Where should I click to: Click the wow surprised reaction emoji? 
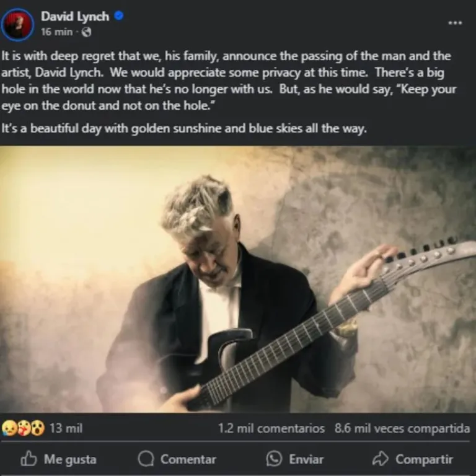tap(38, 428)
